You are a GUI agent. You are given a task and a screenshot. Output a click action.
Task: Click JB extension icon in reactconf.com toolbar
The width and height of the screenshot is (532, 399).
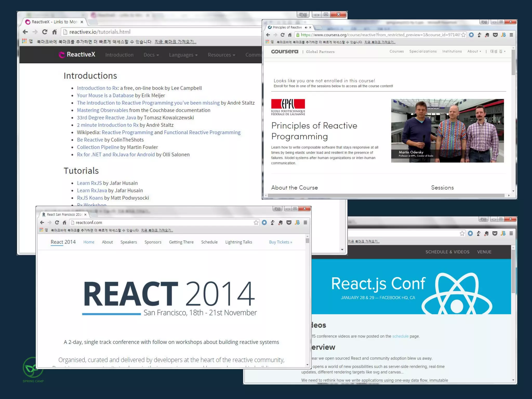coord(297,222)
